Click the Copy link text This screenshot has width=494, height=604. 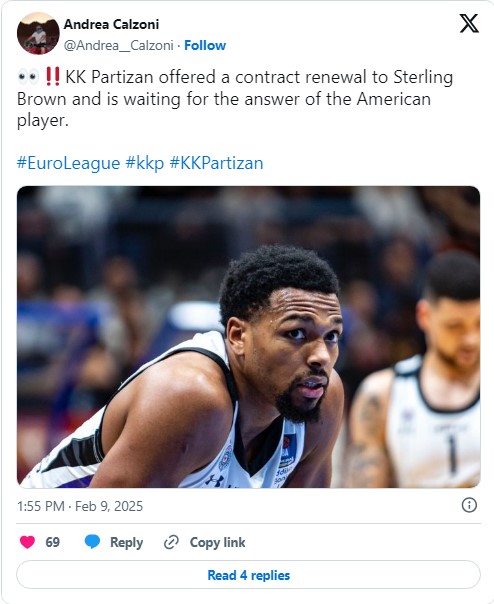click(217, 542)
